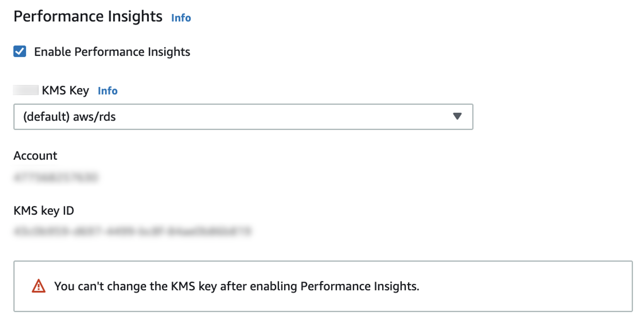Select the '(default) aws/rds' combo box value
This screenshot has width=644, height=323.
point(70,117)
